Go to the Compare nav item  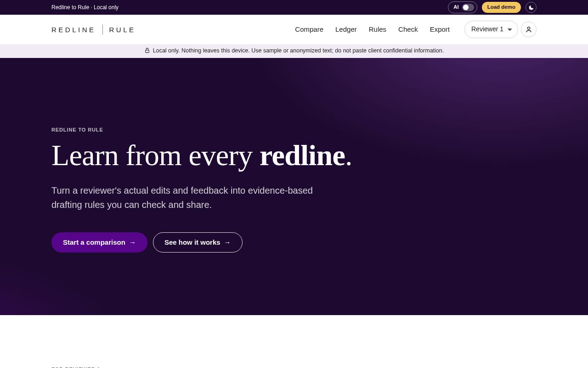tap(309, 29)
